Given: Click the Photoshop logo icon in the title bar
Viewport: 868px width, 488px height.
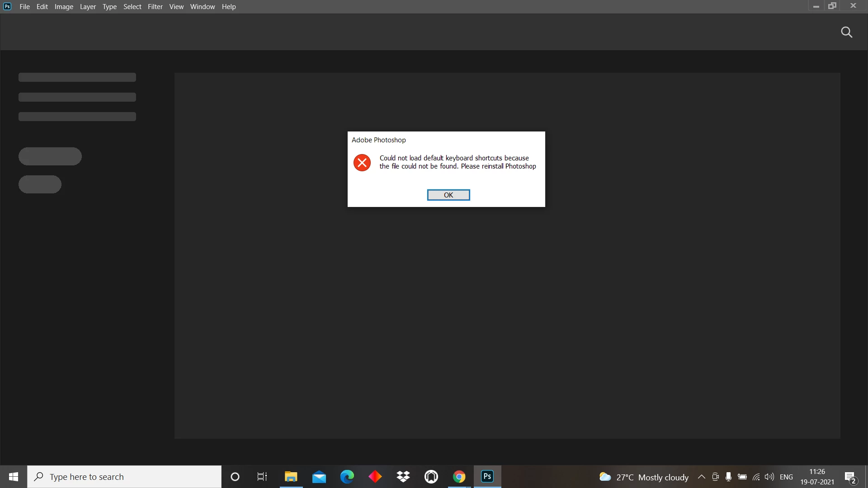Looking at the screenshot, I should (7, 6).
